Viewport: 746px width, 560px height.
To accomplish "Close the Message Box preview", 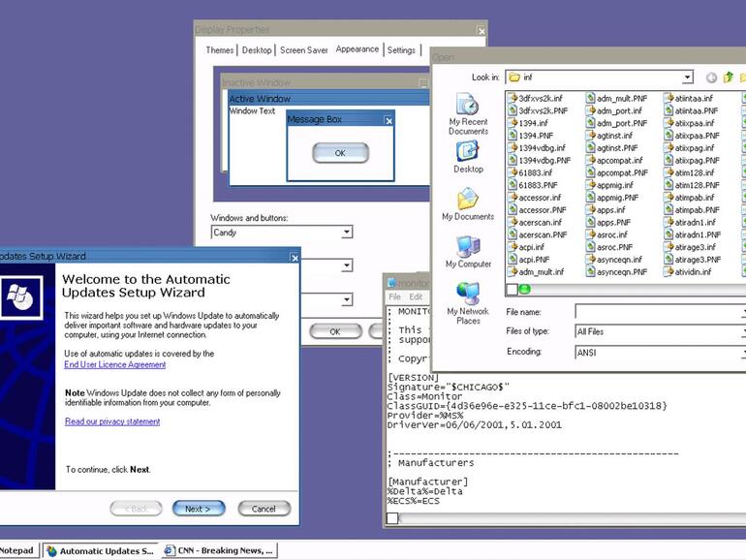I will [389, 121].
